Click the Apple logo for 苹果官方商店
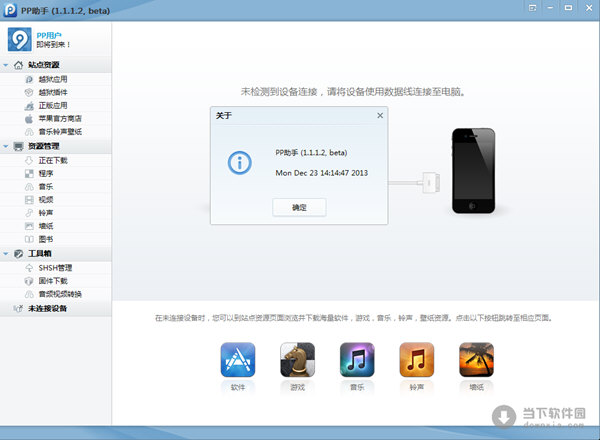The width and height of the screenshot is (600, 440). point(29,119)
